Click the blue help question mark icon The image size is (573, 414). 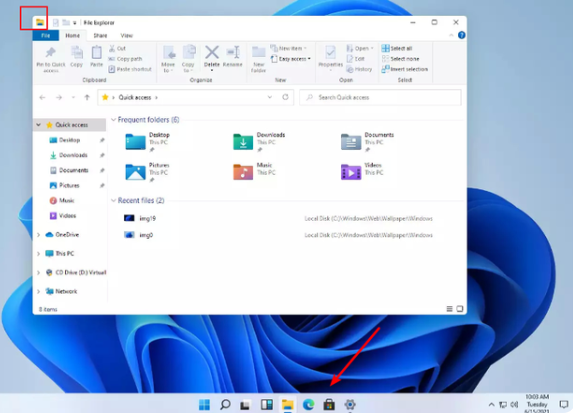pos(462,35)
